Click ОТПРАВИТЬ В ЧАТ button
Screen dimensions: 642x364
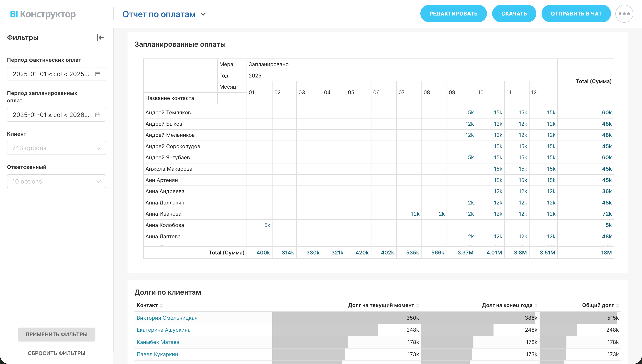[x=576, y=14]
